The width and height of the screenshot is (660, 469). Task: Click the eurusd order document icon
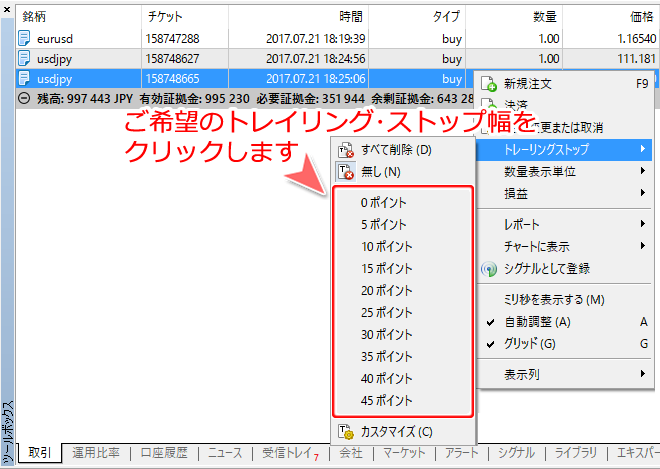pos(24,38)
